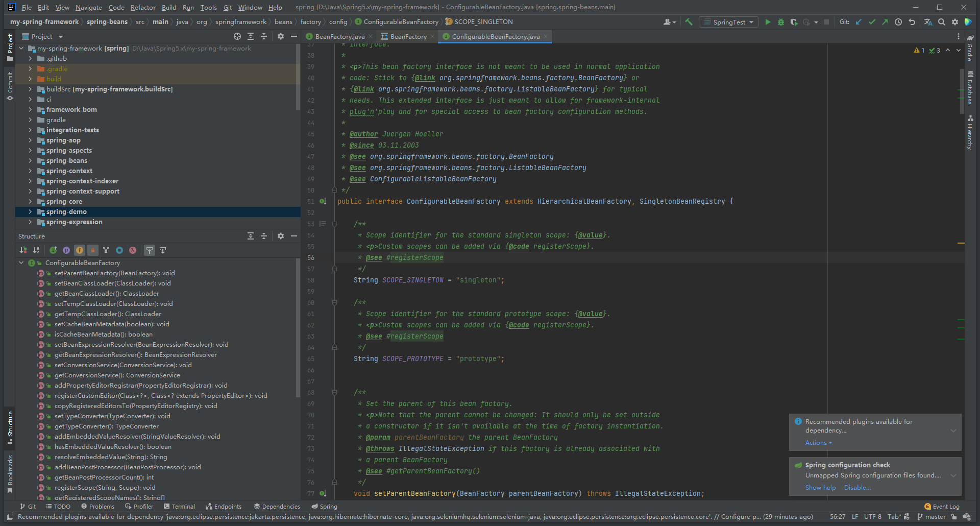Click the Git push arrow icon
This screenshot has width=980, height=526.
(x=885, y=22)
